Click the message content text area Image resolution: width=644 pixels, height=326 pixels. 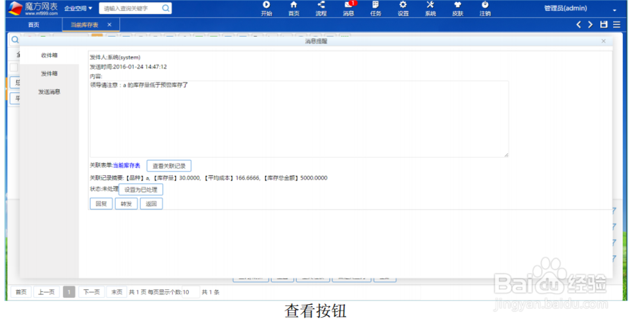pyautogui.click(x=299, y=119)
